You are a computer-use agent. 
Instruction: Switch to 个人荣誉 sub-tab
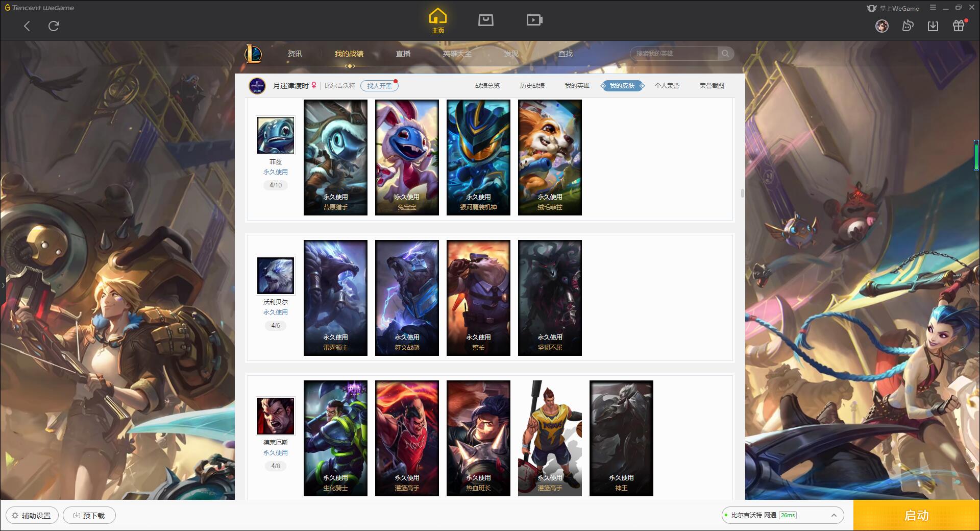click(x=667, y=86)
